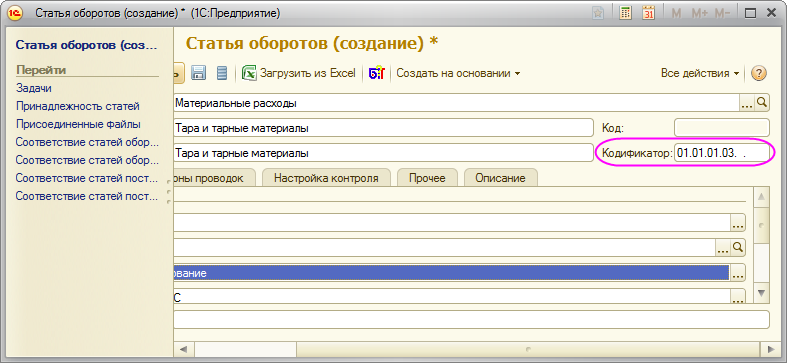This screenshot has width=787, height=363.
Task: Click the vertical scrollbar down arrow
Action: (761, 292)
